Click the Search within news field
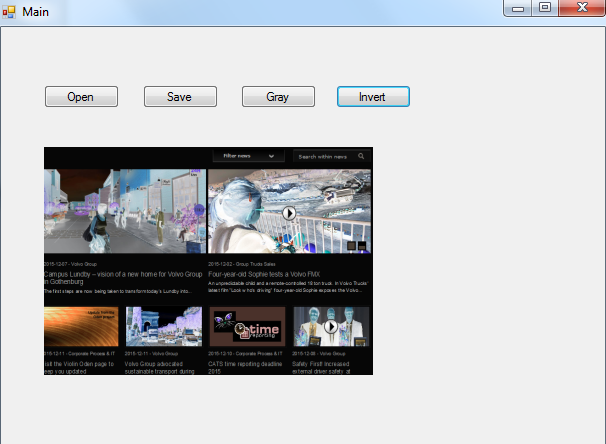This screenshot has width=606, height=444. pos(331,157)
